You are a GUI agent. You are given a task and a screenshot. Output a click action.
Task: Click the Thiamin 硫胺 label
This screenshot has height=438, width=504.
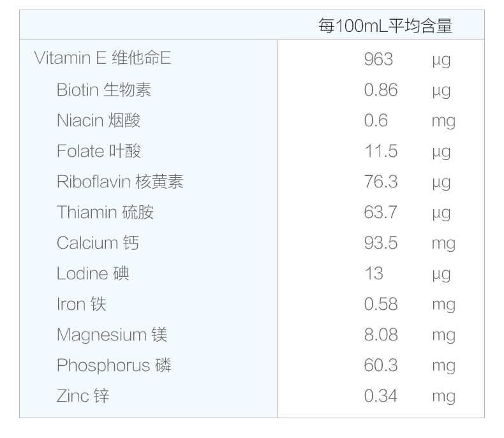tap(105, 212)
